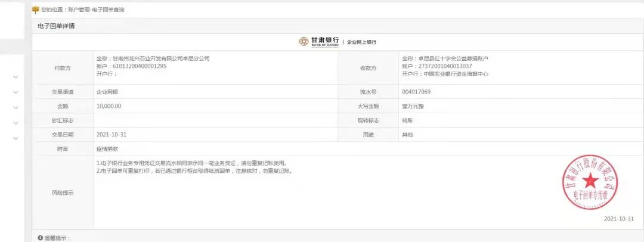
Task: Expand sidebar chevron level with 交易渠道 row
Action: click(x=16, y=92)
